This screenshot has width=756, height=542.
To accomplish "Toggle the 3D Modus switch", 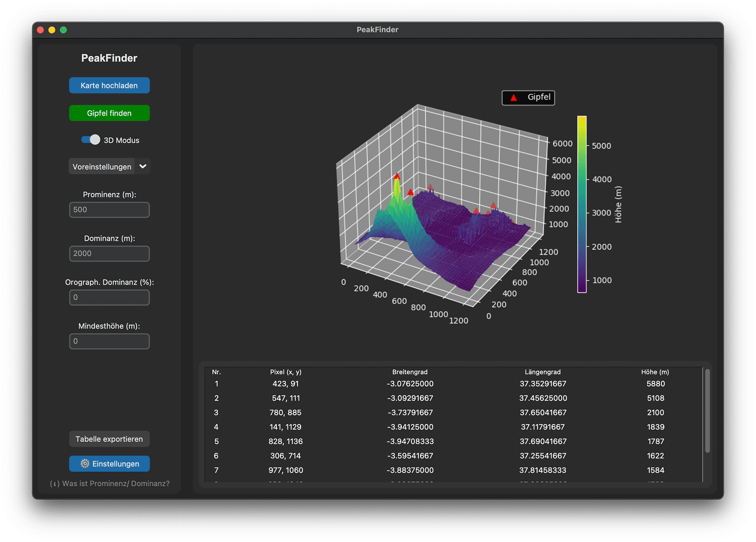I will coord(90,140).
